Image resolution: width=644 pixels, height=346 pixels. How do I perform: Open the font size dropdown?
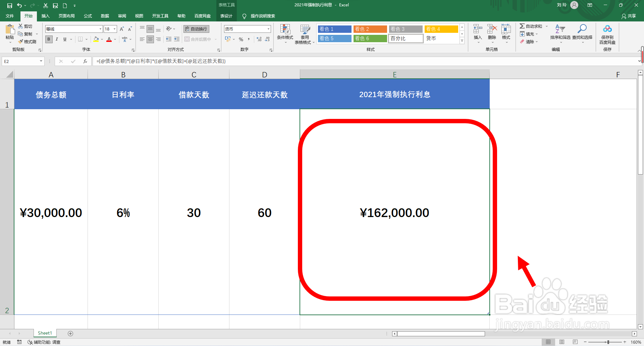[115, 29]
